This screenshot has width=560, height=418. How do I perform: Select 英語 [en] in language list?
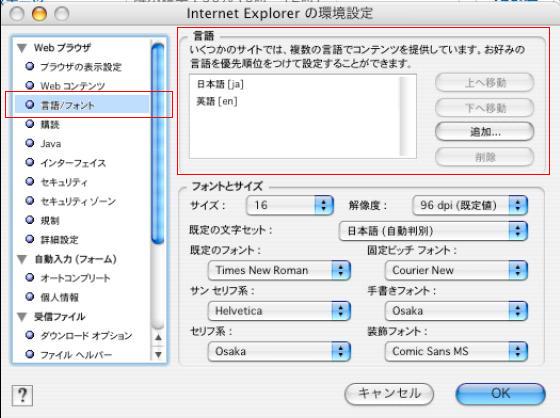[217, 101]
